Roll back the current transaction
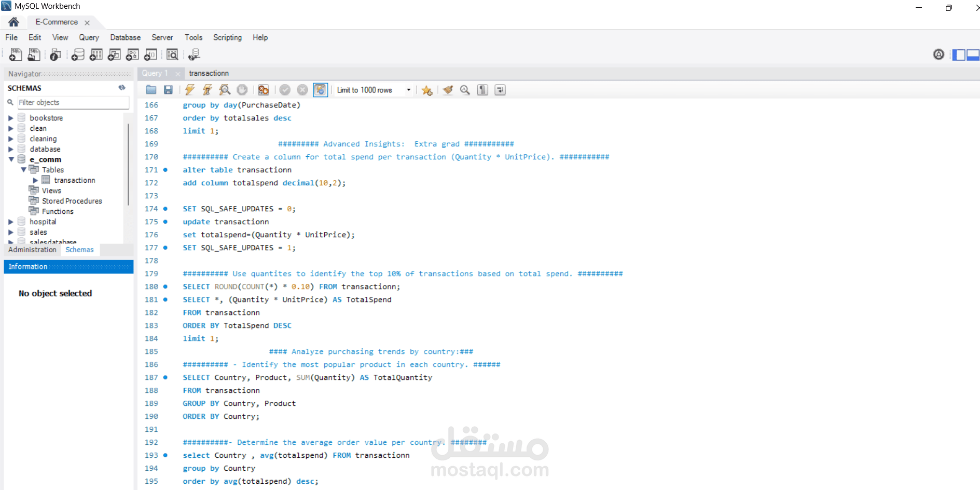The width and height of the screenshot is (980, 490). tap(302, 90)
